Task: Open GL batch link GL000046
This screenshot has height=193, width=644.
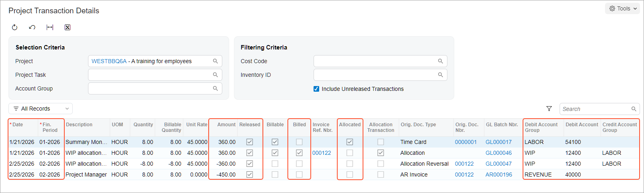Action: 498,153
